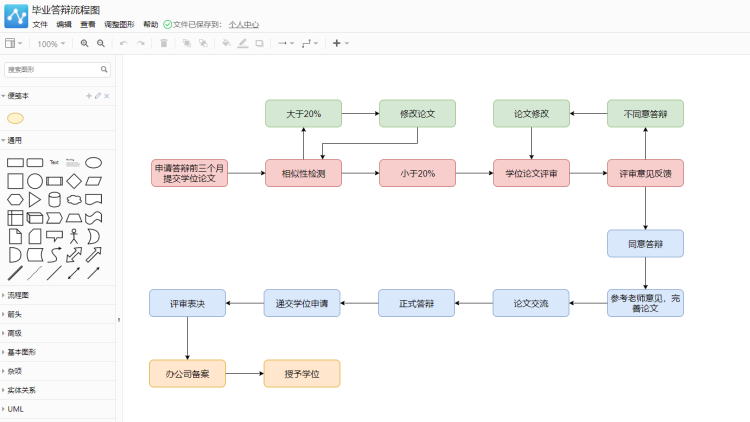Edit the scratchpad with pencil icon

(98, 96)
